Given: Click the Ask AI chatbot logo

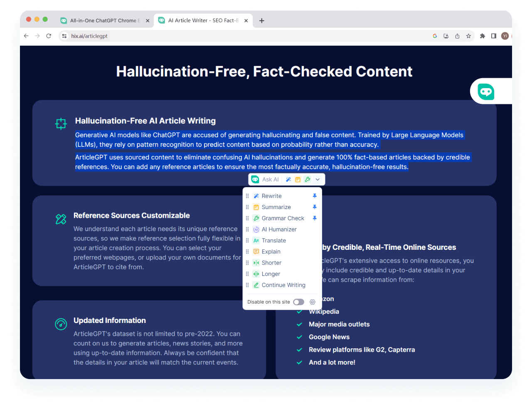Looking at the screenshot, I should pos(255,179).
